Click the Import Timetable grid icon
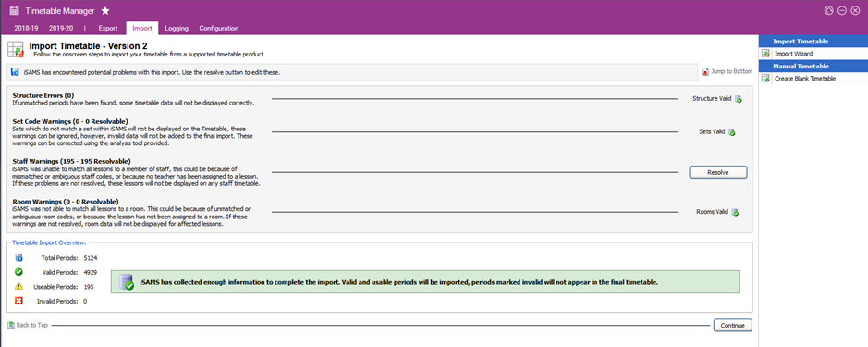Viewport: 868px width, 347px height. (x=16, y=49)
